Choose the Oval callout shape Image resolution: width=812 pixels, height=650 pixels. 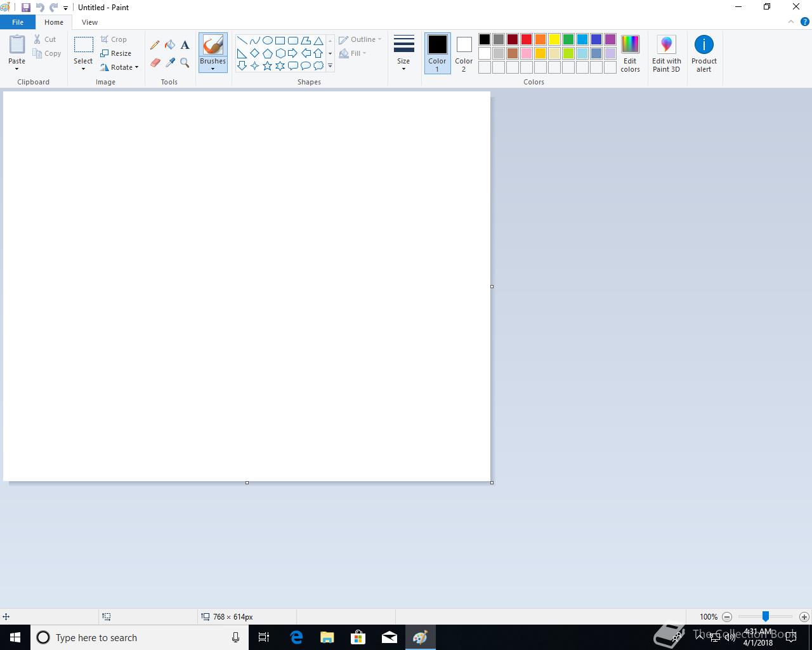coord(305,65)
